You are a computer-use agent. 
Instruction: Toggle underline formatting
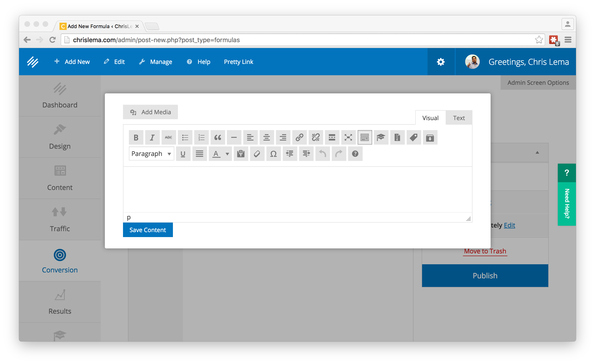click(x=183, y=154)
